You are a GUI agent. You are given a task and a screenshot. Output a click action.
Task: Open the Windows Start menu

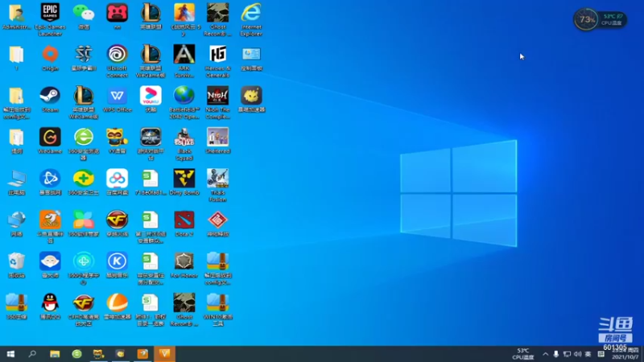(x=10, y=354)
